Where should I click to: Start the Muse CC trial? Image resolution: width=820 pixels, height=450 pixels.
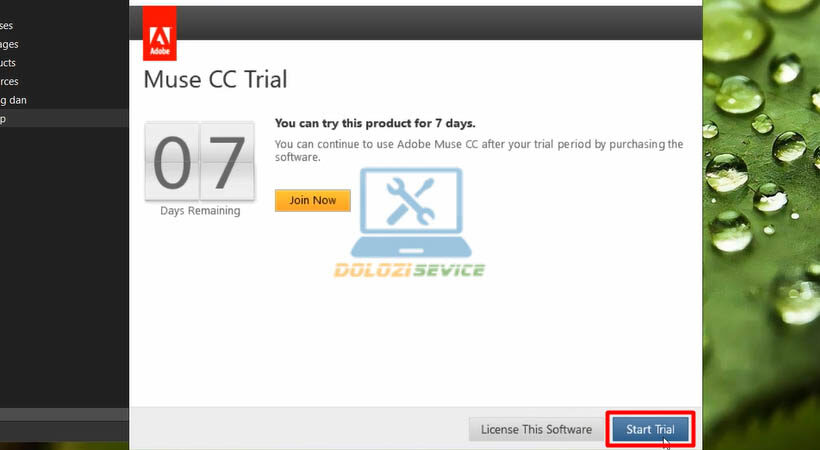650,429
